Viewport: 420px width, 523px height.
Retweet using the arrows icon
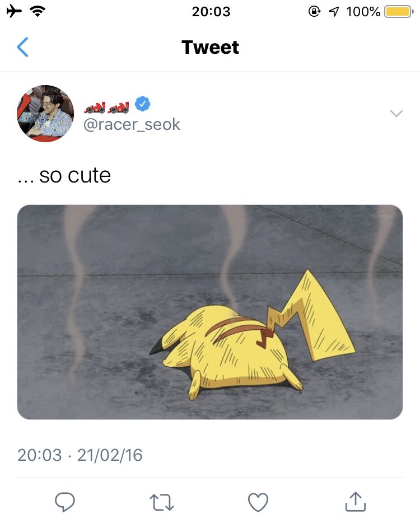point(161,502)
